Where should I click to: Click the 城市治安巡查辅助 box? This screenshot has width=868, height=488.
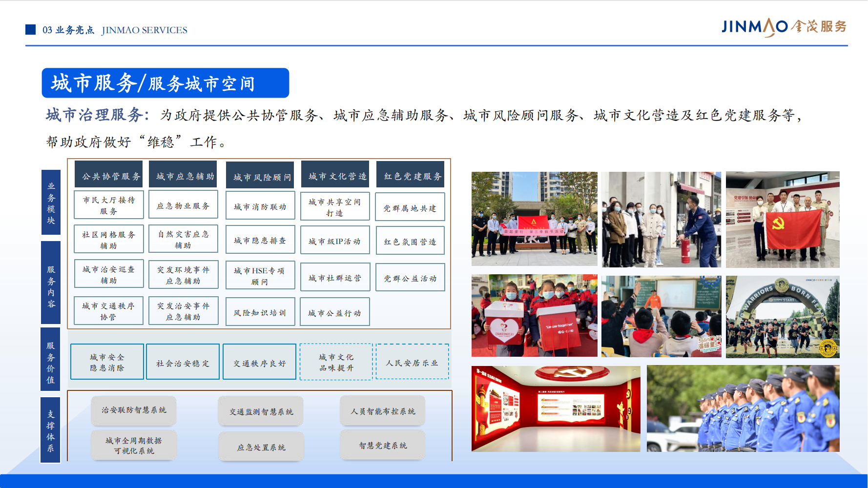coord(109,274)
